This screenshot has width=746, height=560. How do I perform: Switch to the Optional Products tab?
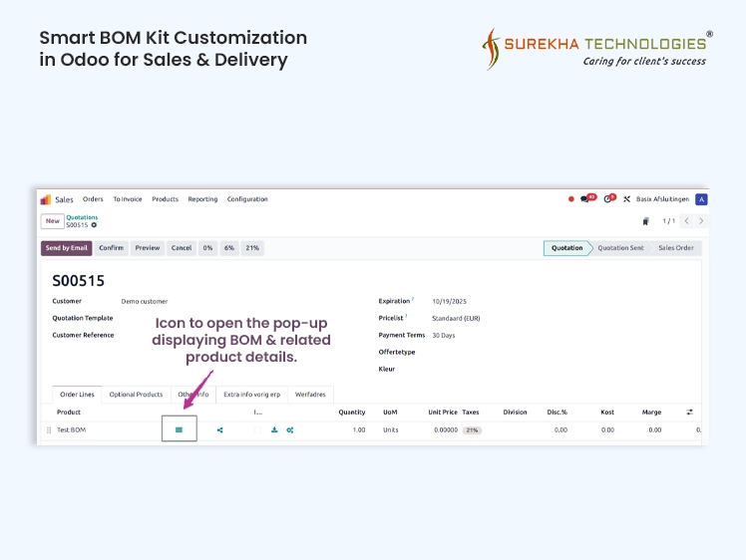[x=136, y=395]
